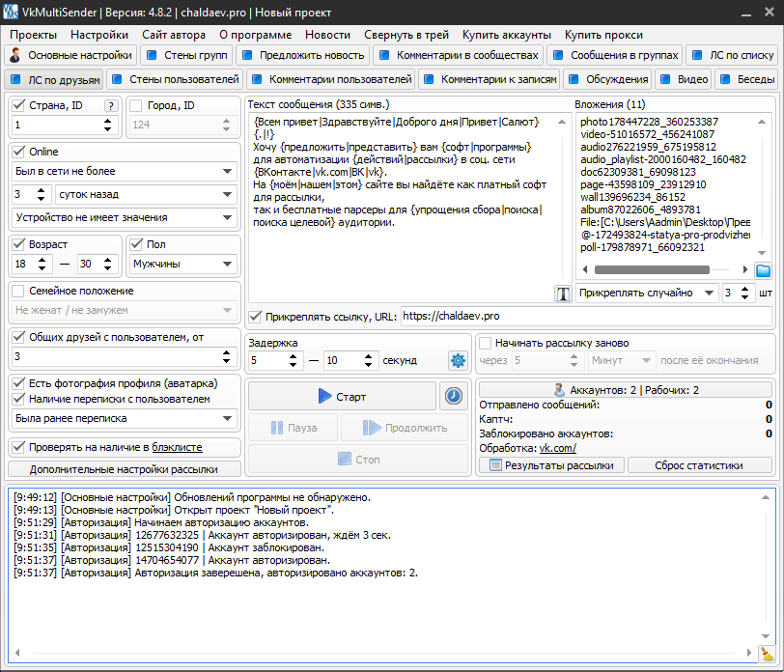Uncheck the Online checkbox
The image size is (784, 672).
tap(18, 152)
